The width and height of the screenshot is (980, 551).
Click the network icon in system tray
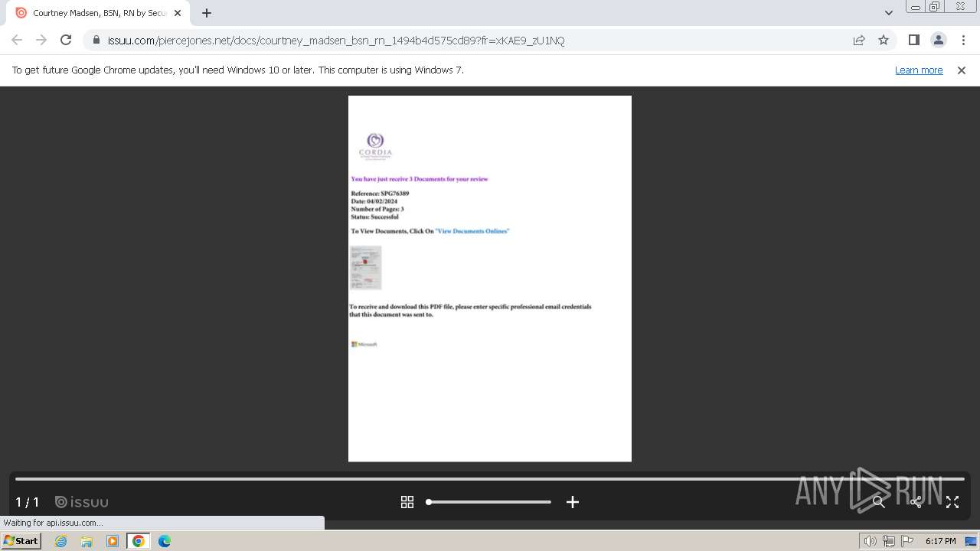click(889, 541)
